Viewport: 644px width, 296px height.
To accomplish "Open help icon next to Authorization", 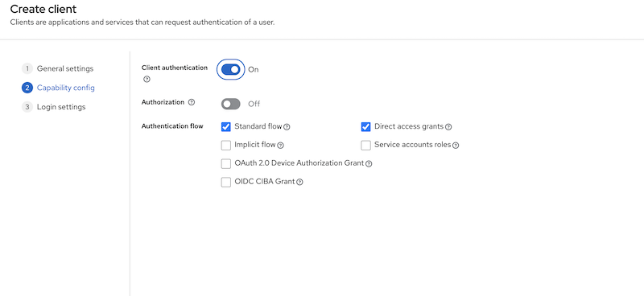I will point(192,102).
